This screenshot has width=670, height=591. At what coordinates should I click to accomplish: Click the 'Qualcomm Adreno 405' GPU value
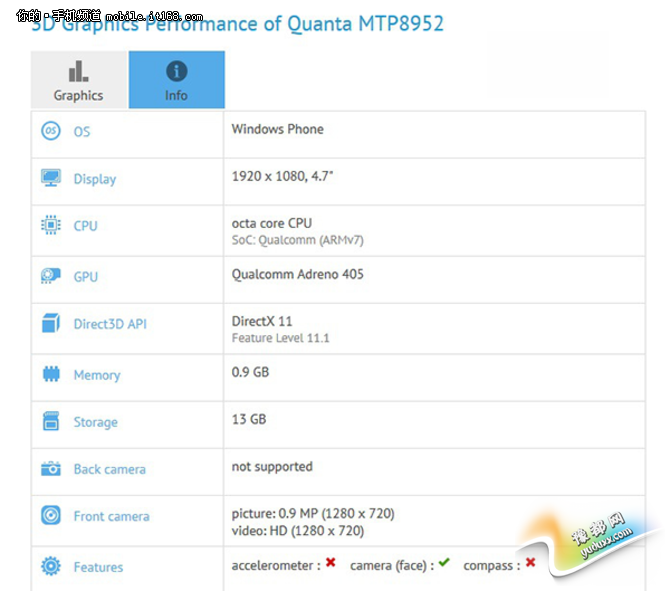(297, 274)
